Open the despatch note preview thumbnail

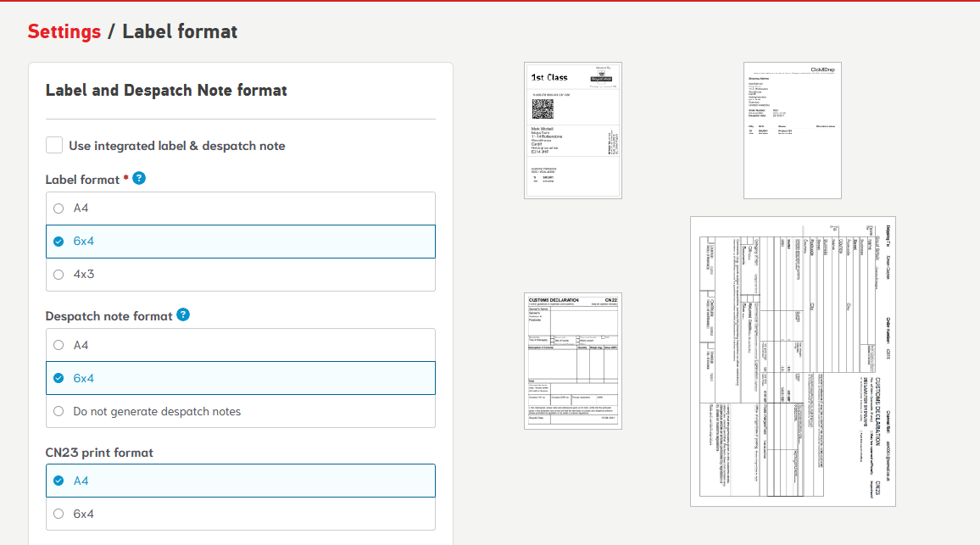(x=792, y=131)
